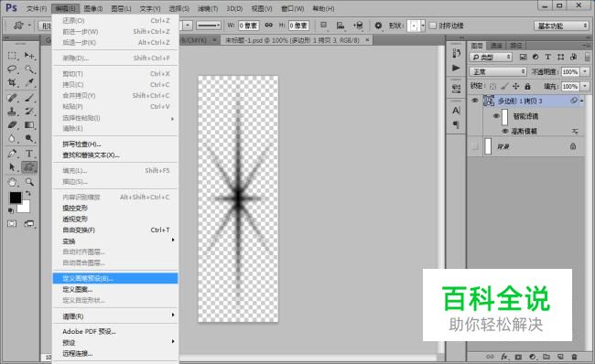Viewport: 595px width, 364px height.
Task: Select the Healing Brush tool
Action: [x=12, y=98]
